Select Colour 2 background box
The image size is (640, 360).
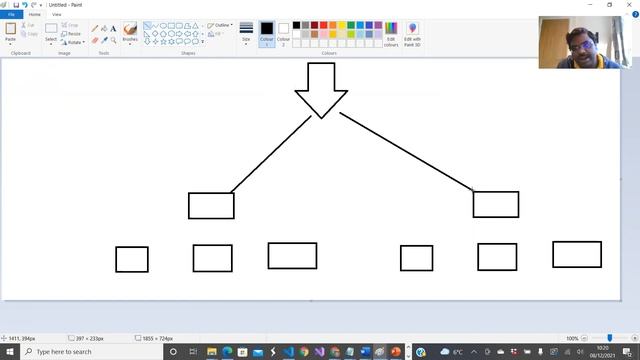tap(283, 34)
